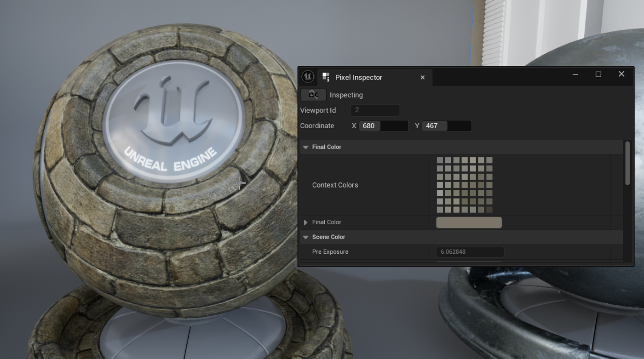Select the Pixel Inspector tab

tap(374, 77)
